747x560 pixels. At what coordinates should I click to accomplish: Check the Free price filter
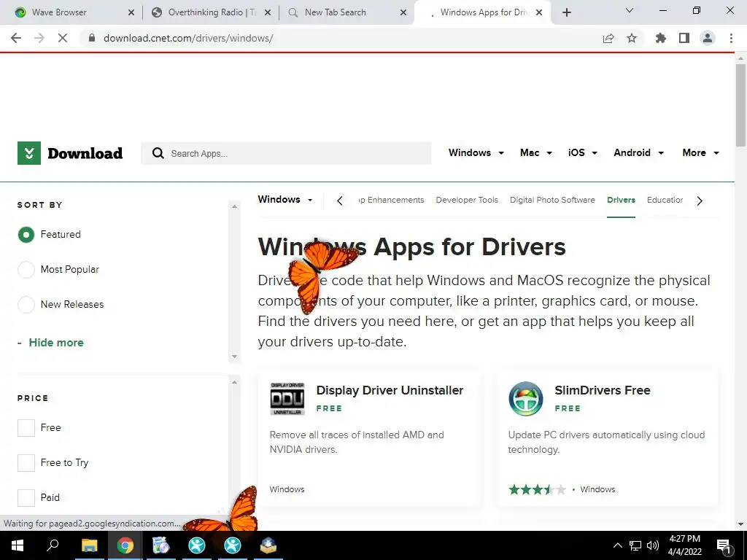(x=26, y=427)
